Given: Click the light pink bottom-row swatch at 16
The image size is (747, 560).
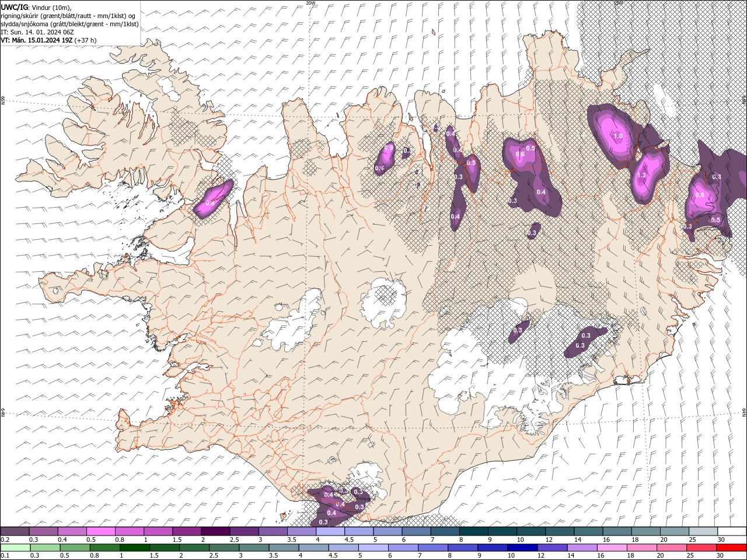Looking at the screenshot, I should [x=612, y=548].
